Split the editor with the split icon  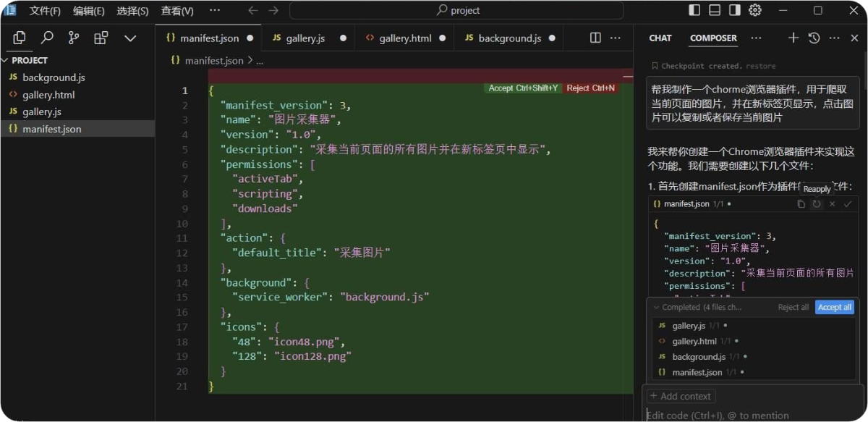[x=595, y=38]
